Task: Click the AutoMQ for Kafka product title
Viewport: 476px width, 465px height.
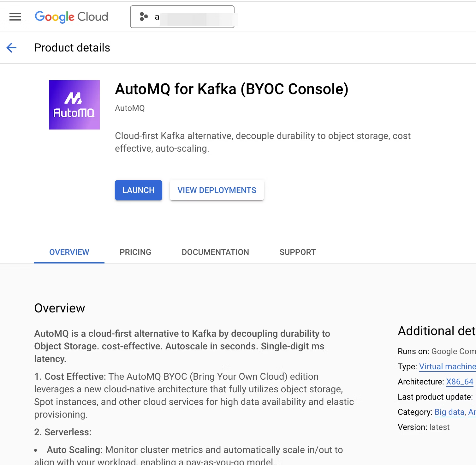Action: point(231,89)
